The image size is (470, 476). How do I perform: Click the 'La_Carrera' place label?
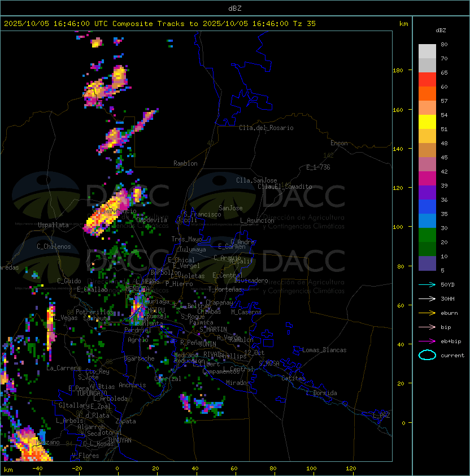(x=64, y=368)
